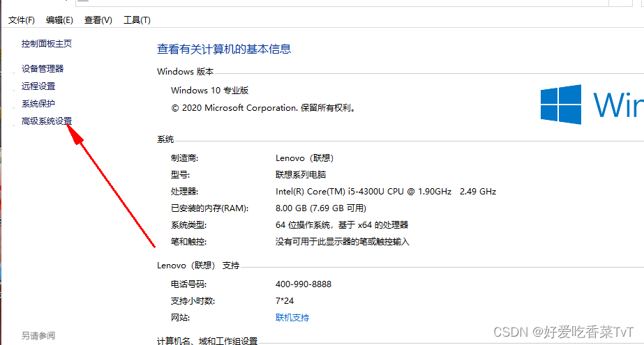Click the system type value 64 位操作系统
Image resolution: width=644 pixels, height=345 pixels.
pyautogui.click(x=342, y=225)
